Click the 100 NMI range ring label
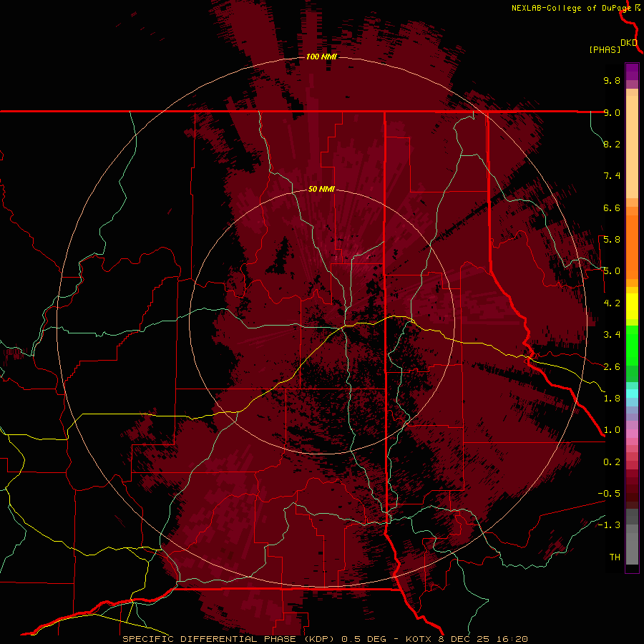The image size is (644, 644). [x=321, y=57]
